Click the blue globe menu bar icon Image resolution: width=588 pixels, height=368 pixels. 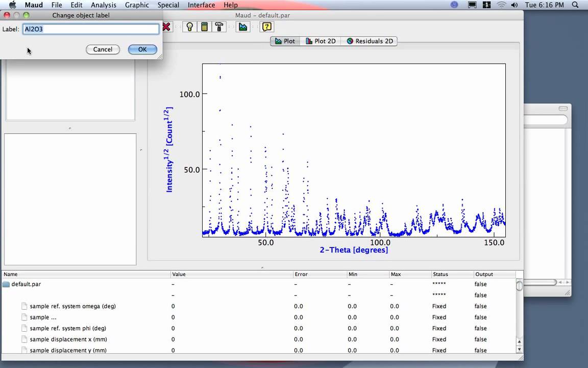(454, 5)
